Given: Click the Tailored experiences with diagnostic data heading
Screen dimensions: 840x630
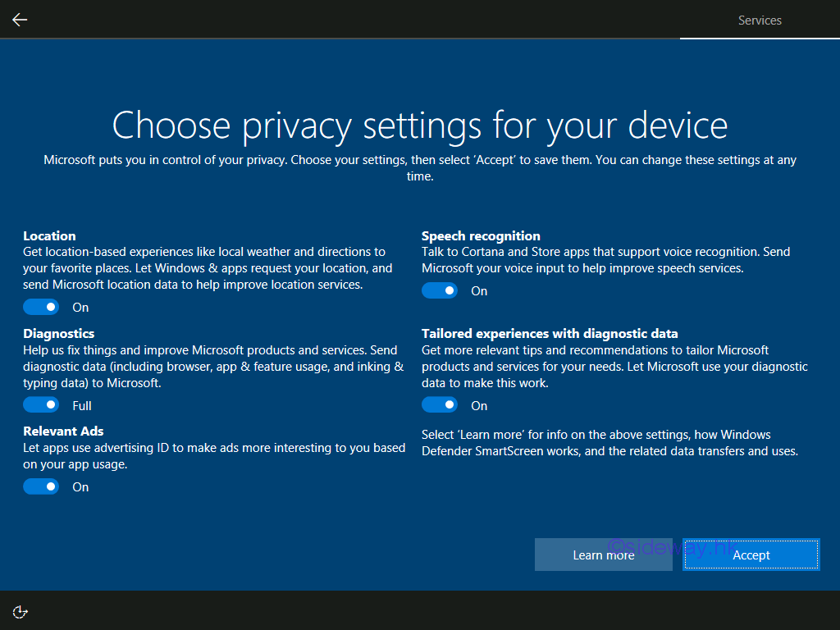Looking at the screenshot, I should click(x=550, y=333).
